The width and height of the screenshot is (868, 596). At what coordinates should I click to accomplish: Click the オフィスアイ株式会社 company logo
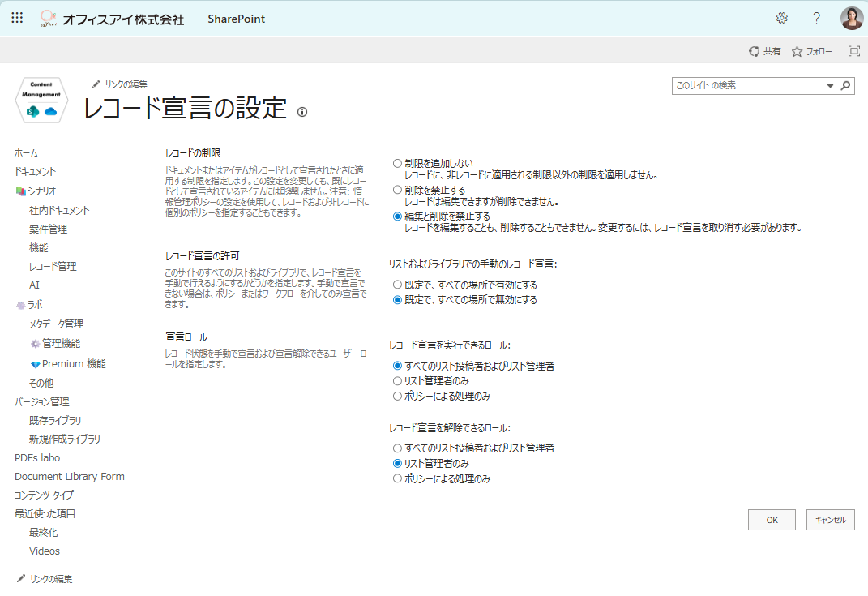pos(113,19)
